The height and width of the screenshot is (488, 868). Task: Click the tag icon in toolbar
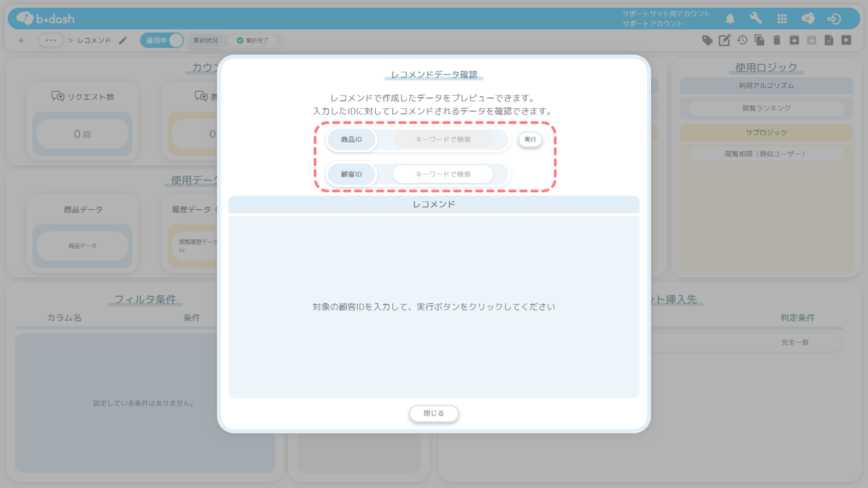707,40
